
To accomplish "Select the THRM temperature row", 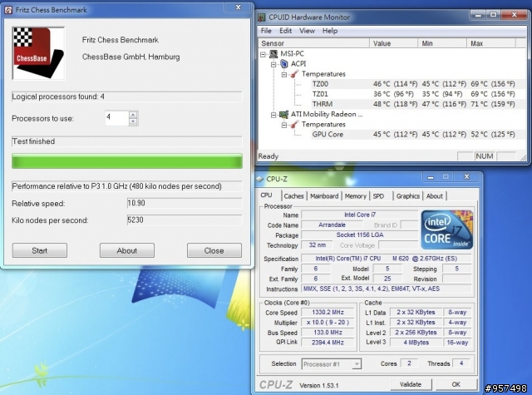I will click(x=413, y=104).
